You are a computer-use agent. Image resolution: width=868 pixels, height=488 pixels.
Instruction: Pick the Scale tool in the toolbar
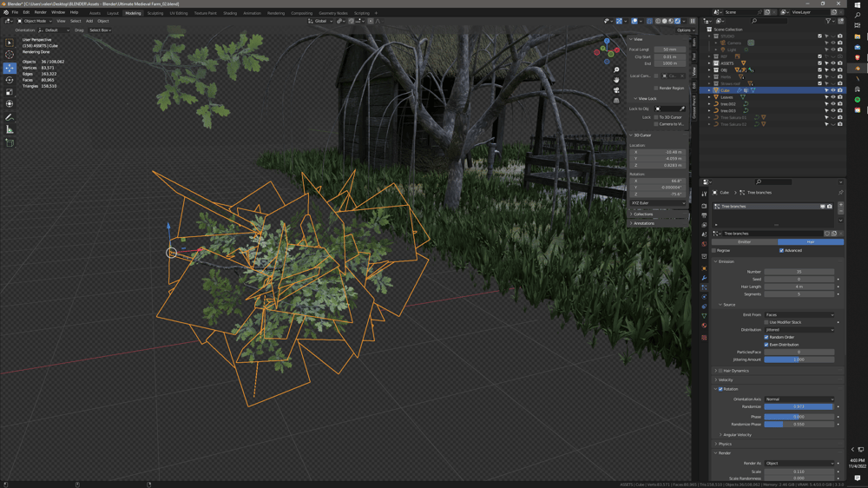(10, 92)
